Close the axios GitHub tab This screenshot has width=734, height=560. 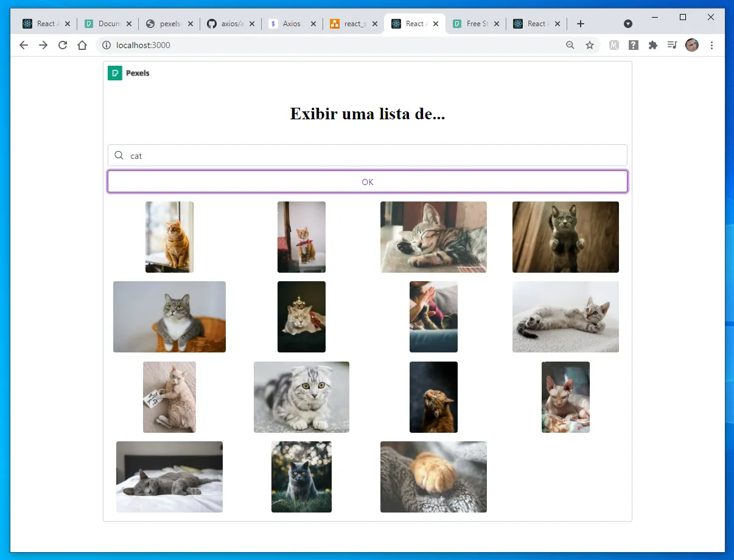[252, 24]
